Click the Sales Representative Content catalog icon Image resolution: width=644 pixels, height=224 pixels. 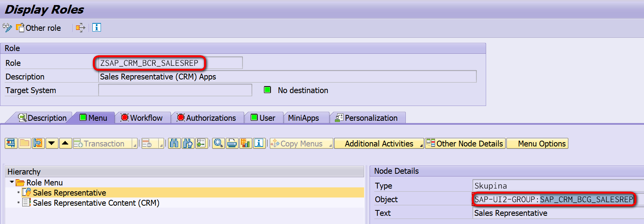pos(27,202)
